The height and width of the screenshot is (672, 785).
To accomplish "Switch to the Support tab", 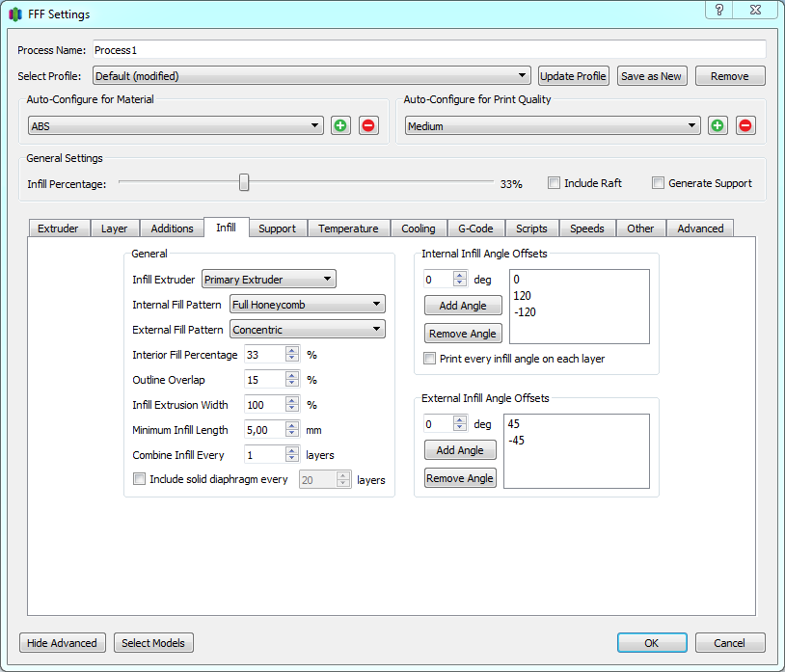I will coord(278,228).
